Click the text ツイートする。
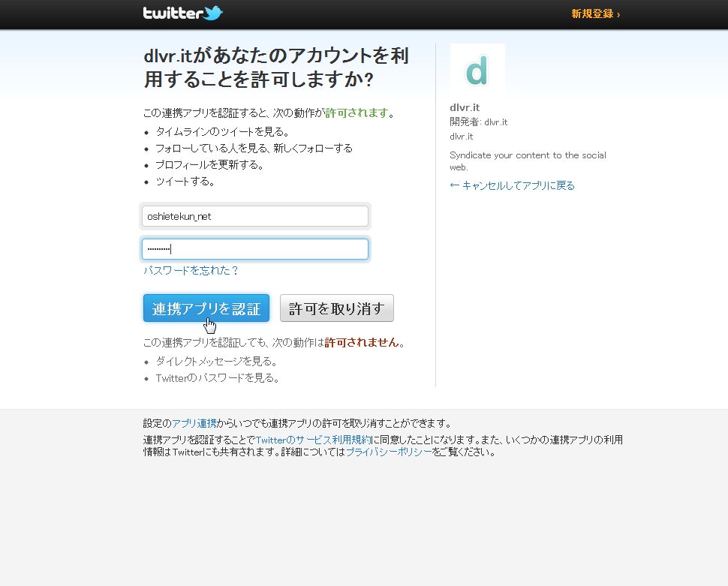The width and height of the screenshot is (728, 586). [x=185, y=181]
